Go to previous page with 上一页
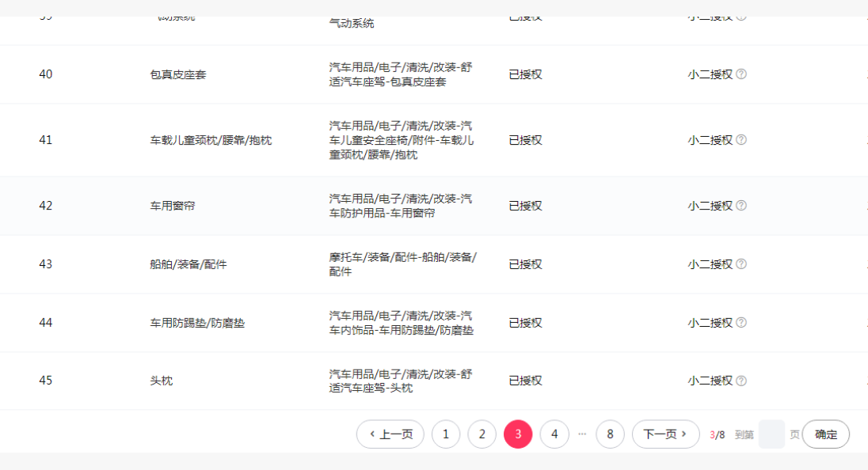The image size is (868, 470). [390, 434]
